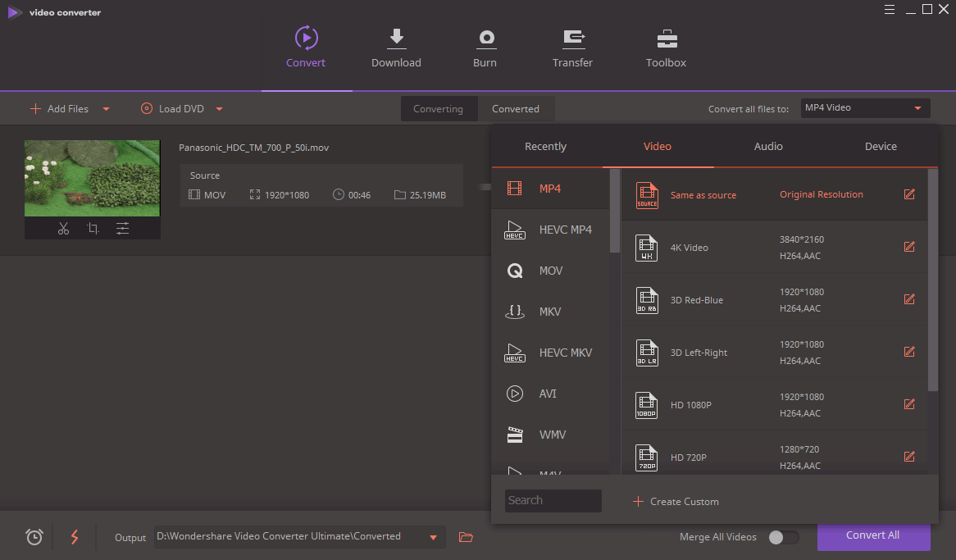
Task: Choose the 3D Red-Blue preset
Action: pyautogui.click(x=774, y=299)
